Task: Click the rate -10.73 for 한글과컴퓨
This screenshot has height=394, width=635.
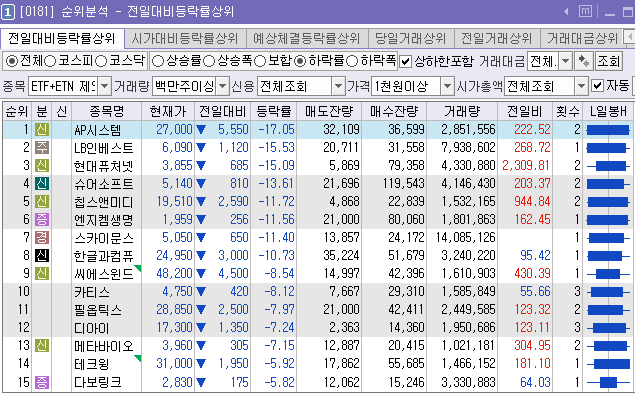Action: (x=276, y=256)
